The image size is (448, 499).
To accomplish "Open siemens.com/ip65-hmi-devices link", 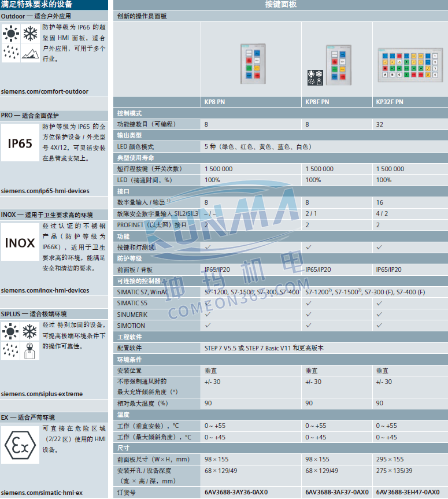I will [x=45, y=191].
